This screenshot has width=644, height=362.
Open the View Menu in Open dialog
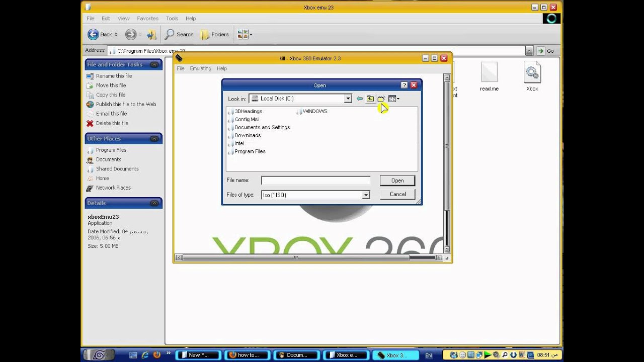pyautogui.click(x=393, y=99)
